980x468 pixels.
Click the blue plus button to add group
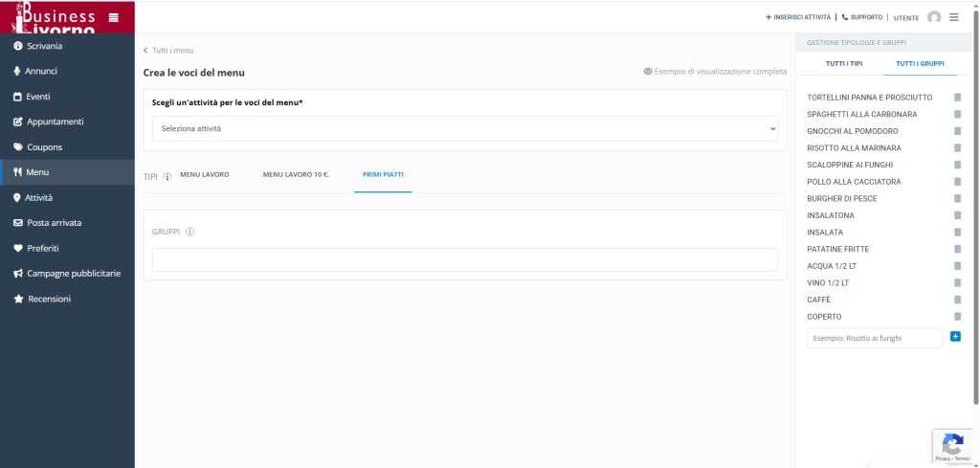click(x=955, y=337)
